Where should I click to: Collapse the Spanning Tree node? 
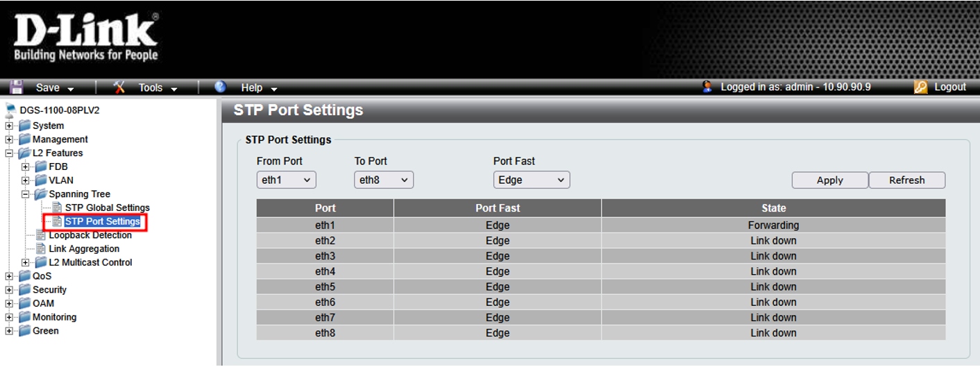click(x=25, y=194)
